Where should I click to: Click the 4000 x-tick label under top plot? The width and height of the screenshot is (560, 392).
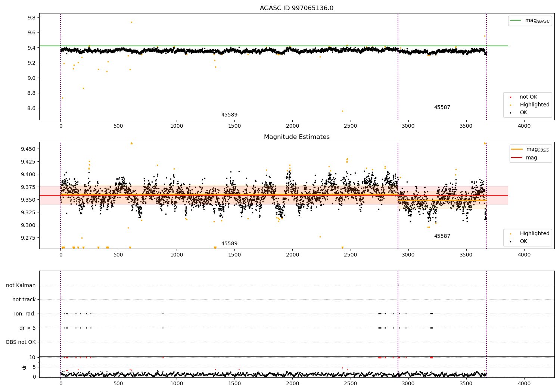pos(524,126)
